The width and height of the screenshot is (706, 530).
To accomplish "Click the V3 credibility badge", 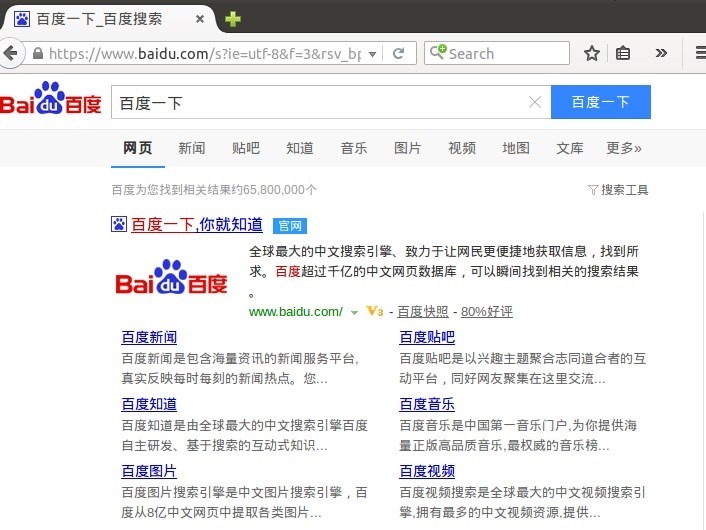I will (x=375, y=311).
